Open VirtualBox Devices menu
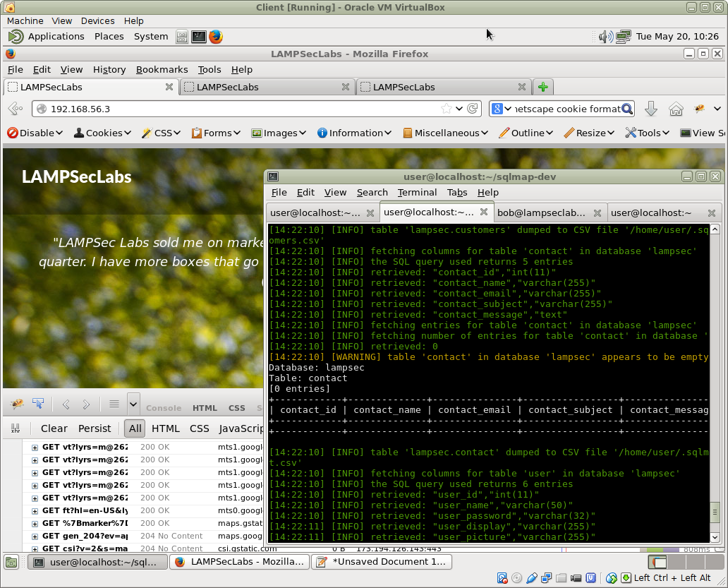This screenshot has height=588, width=728. (97, 21)
